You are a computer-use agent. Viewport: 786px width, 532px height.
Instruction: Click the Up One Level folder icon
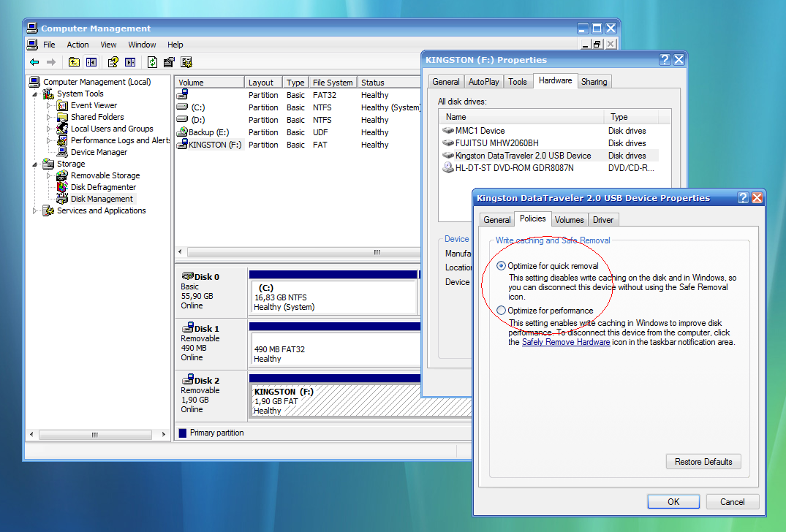click(x=74, y=62)
